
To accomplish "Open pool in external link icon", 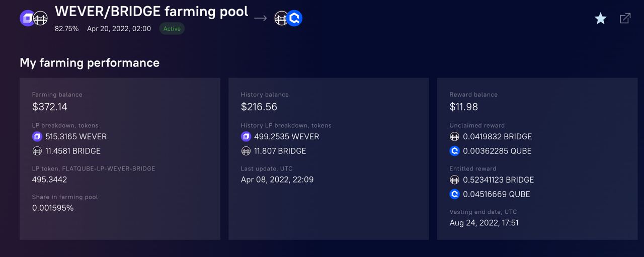I will (x=625, y=19).
